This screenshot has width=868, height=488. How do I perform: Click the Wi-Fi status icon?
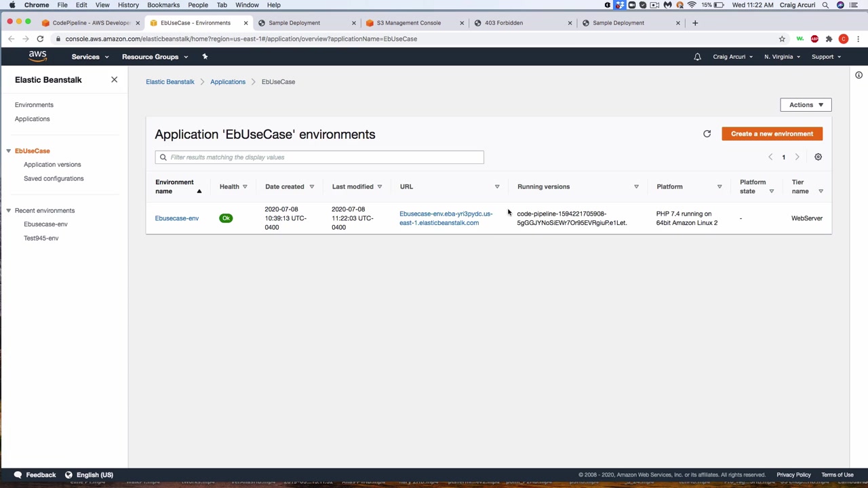click(x=692, y=5)
